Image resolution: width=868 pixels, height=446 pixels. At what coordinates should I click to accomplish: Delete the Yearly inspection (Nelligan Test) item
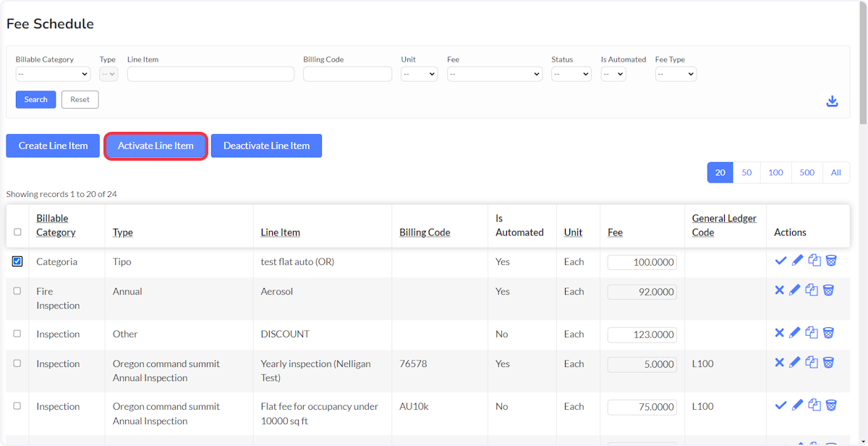pos(828,363)
